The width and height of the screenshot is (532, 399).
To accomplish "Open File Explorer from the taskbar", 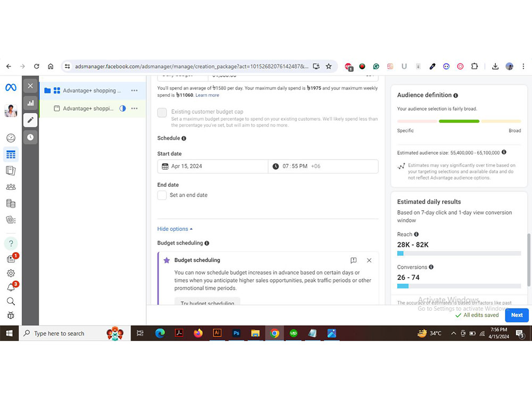I will click(255, 334).
